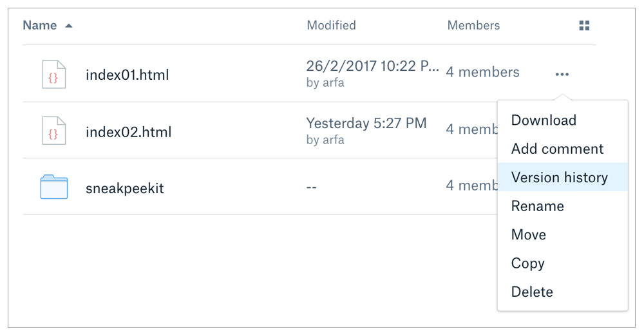
Task: Toggle Name column sort arrow
Action: tap(69, 26)
